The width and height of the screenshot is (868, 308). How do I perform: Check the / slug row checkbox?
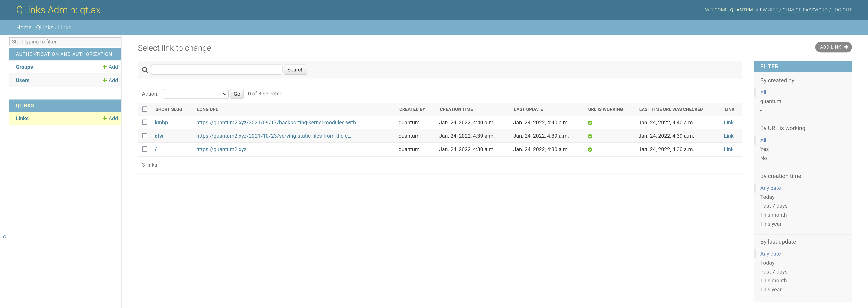pyautogui.click(x=145, y=149)
